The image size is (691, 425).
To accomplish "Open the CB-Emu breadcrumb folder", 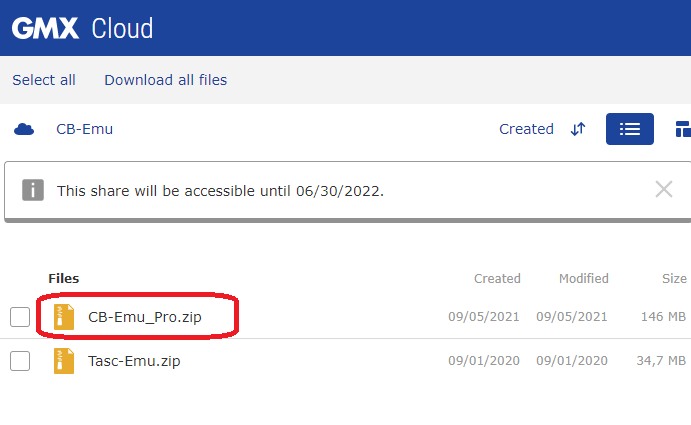I will click(x=85, y=129).
